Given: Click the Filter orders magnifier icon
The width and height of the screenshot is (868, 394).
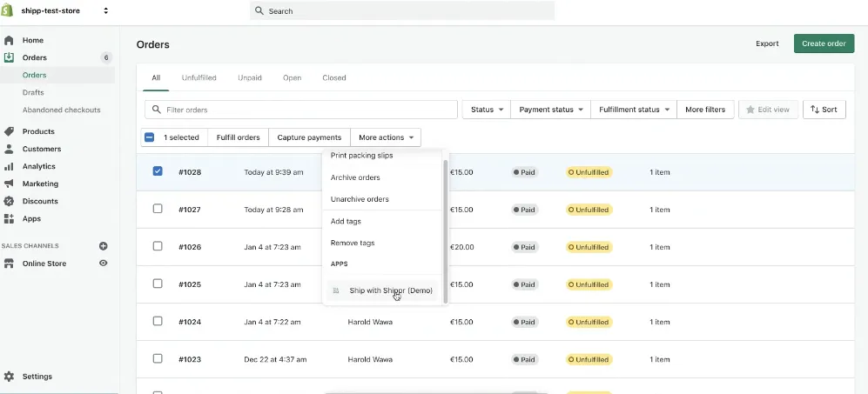Looking at the screenshot, I should (157, 110).
